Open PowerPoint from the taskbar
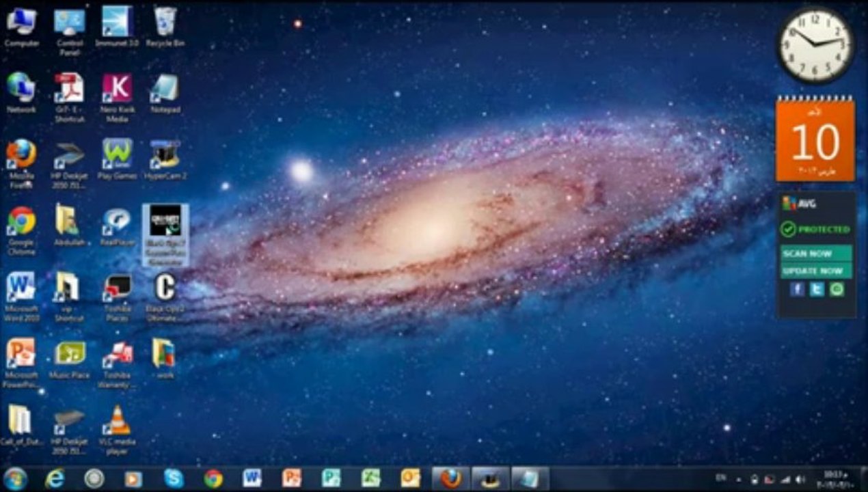This screenshot has width=868, height=492. (292, 478)
